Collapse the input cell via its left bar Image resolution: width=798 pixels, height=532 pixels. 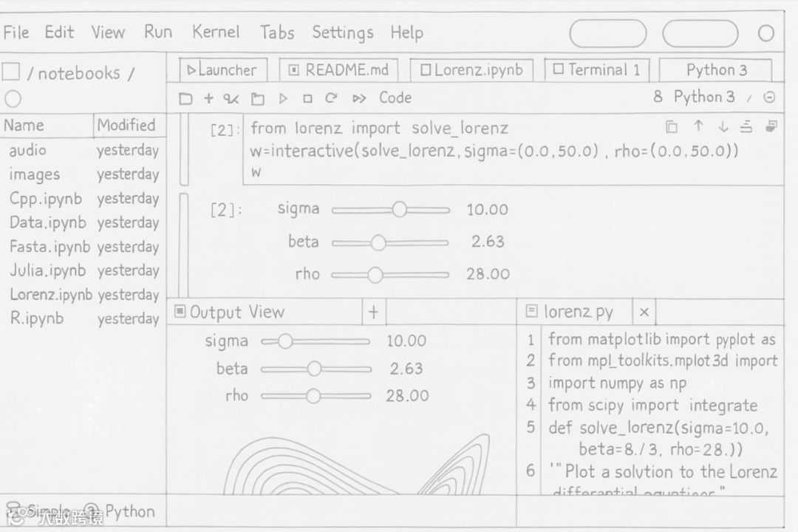tap(184, 150)
